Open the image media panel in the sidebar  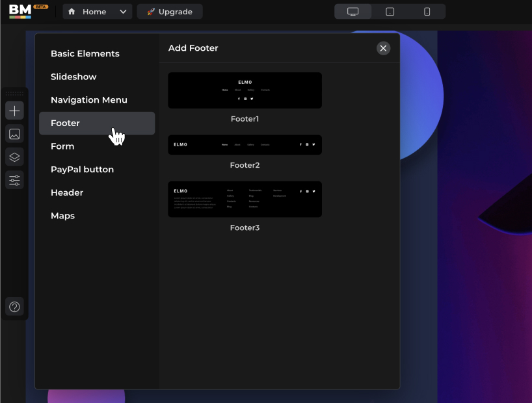click(x=14, y=134)
